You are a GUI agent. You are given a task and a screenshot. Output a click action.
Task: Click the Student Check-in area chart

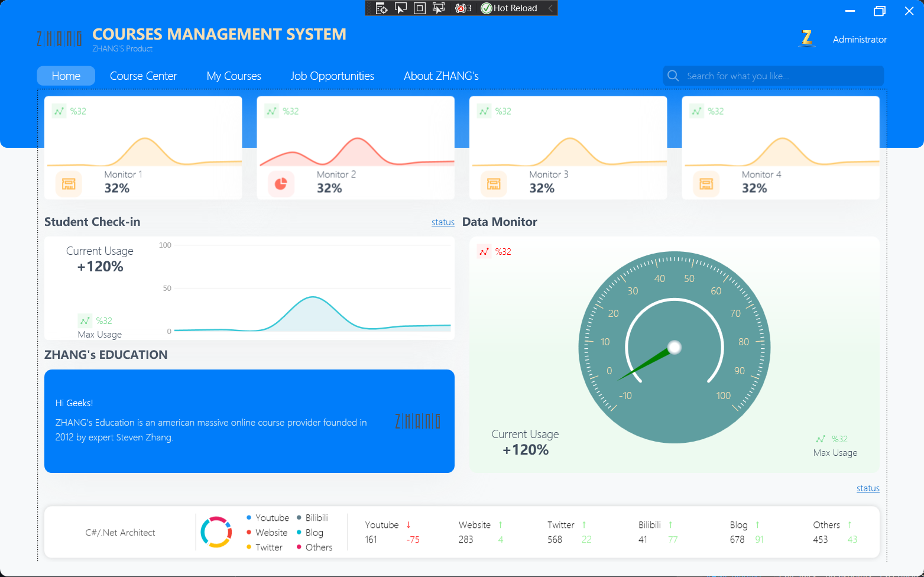[312, 288]
